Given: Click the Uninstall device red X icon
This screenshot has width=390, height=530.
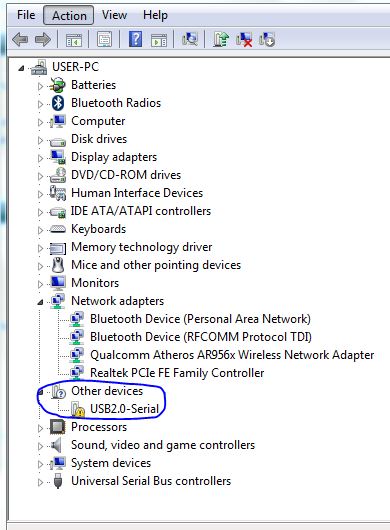Looking at the screenshot, I should (244, 40).
